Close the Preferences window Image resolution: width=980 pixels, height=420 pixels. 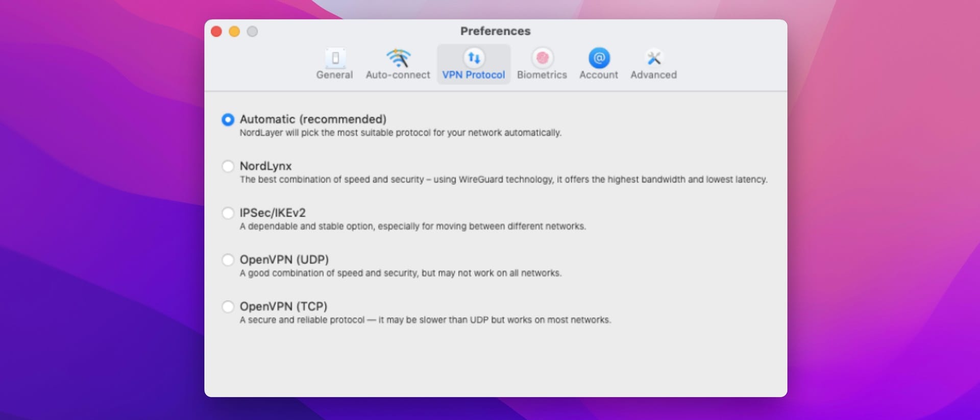point(216,32)
